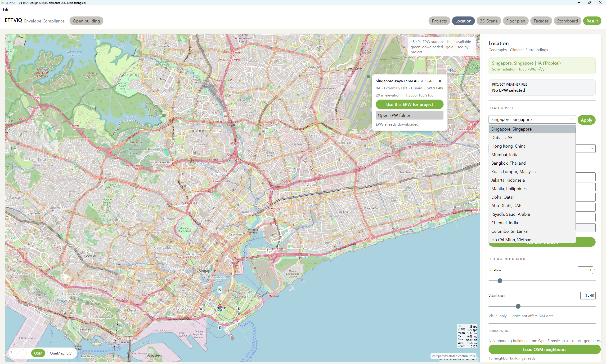Switch map layer to OSM
This screenshot has width=606, height=364.
point(38,353)
